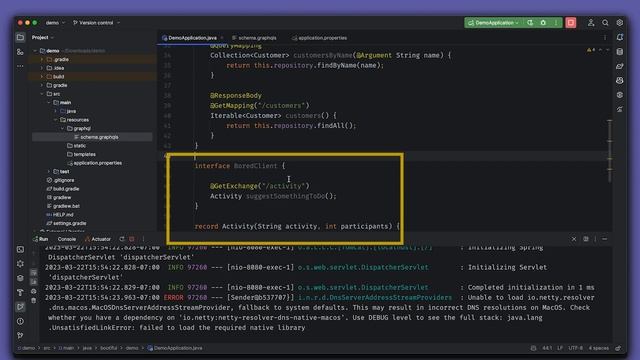Open the Database tool window

620,52
